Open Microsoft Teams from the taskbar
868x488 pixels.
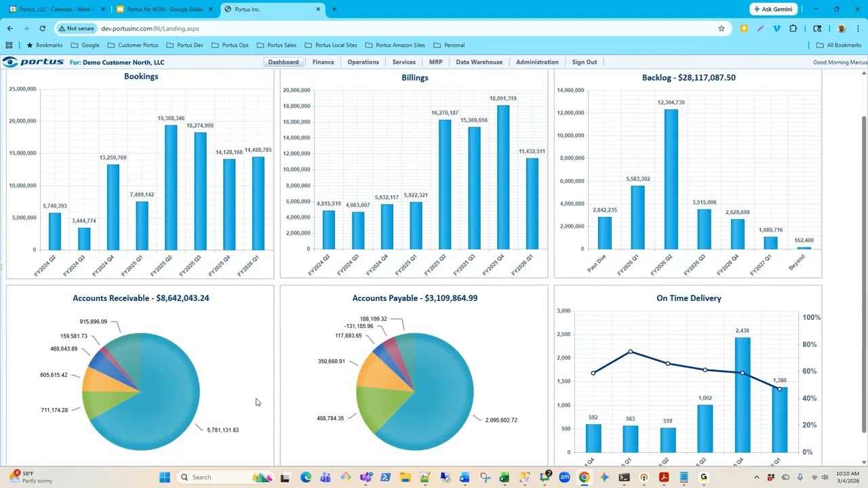[325, 477]
